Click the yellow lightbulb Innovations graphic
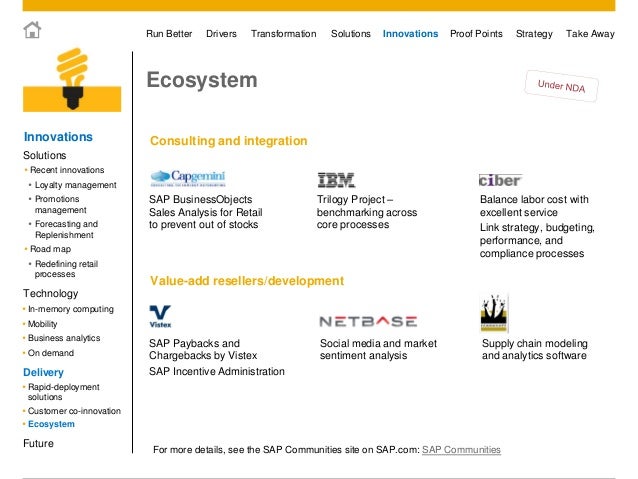The image size is (638, 479). point(72,80)
